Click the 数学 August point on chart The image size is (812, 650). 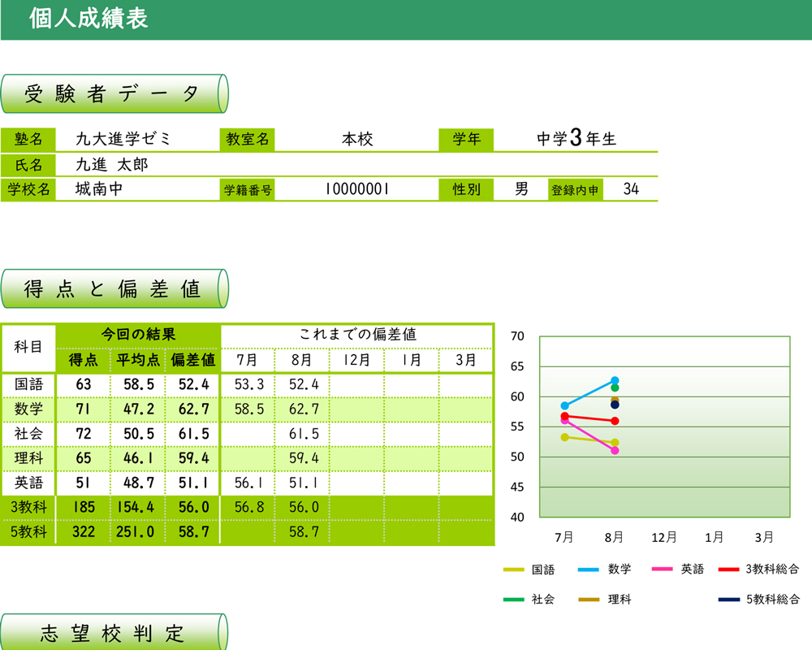click(615, 380)
